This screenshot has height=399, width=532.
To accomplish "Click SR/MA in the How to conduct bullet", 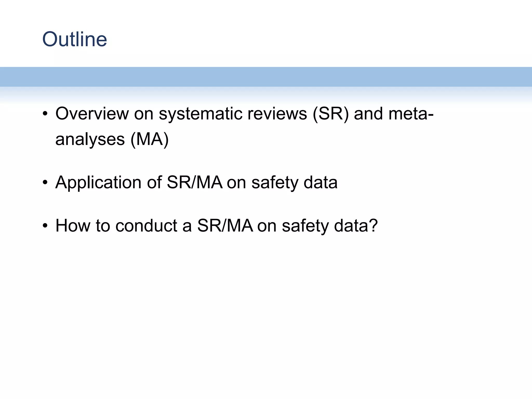I will click(225, 225).
